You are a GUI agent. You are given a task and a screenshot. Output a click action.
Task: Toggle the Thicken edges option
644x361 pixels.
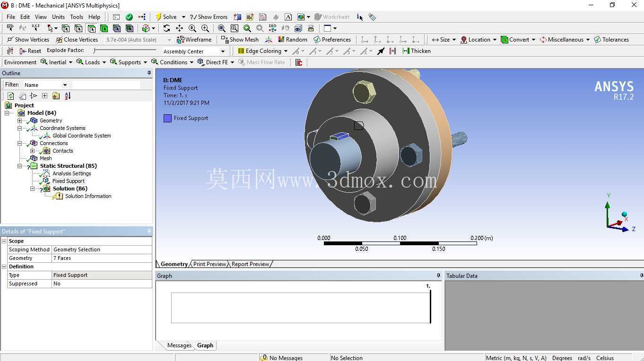pos(416,51)
